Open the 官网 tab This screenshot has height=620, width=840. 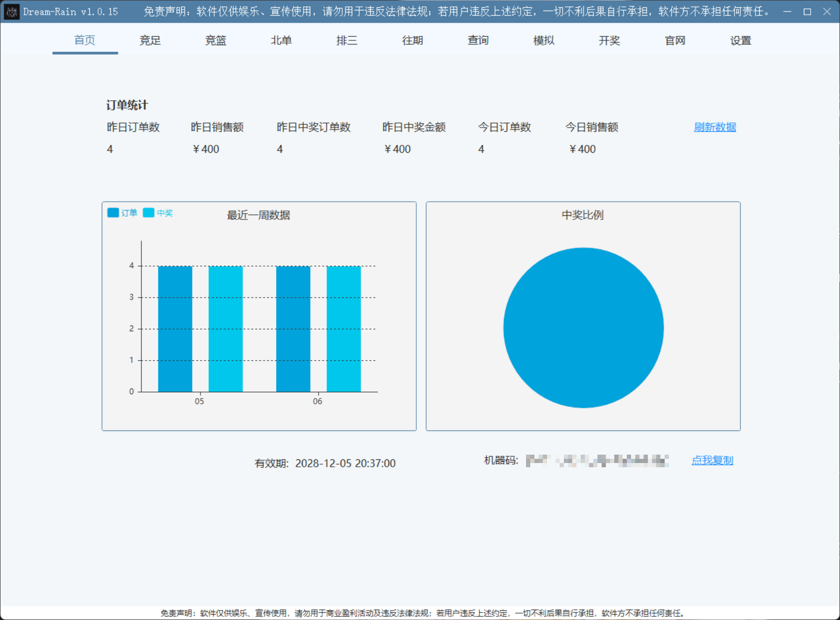pos(675,40)
